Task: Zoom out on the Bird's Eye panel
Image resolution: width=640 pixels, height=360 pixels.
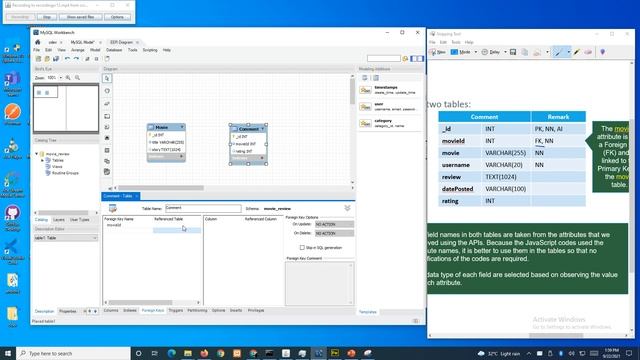Action: tap(77, 78)
